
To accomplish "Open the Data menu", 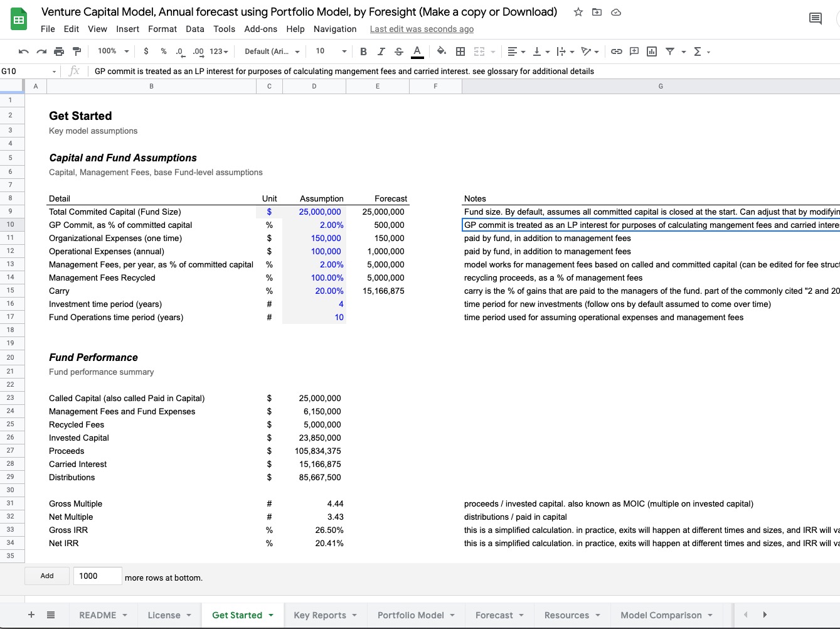I will click(194, 29).
